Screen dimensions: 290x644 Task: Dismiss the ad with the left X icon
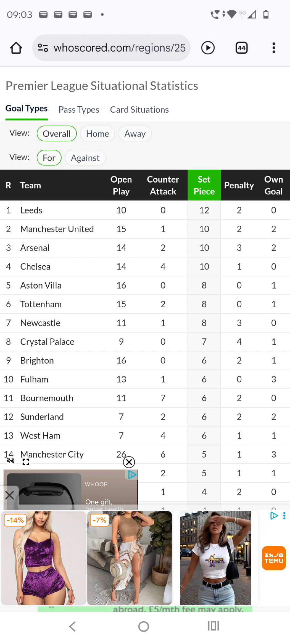click(x=10, y=495)
